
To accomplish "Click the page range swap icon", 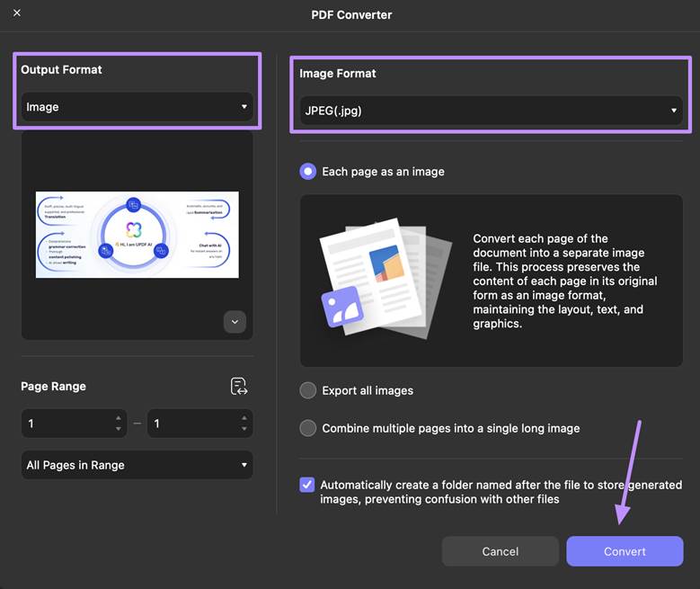I will (x=239, y=386).
